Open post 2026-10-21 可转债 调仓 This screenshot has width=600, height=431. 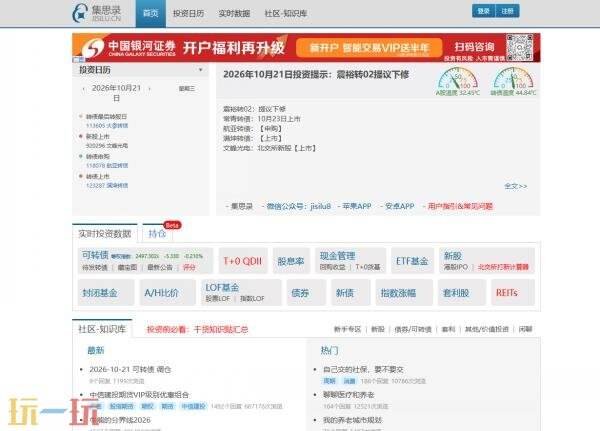point(130,369)
